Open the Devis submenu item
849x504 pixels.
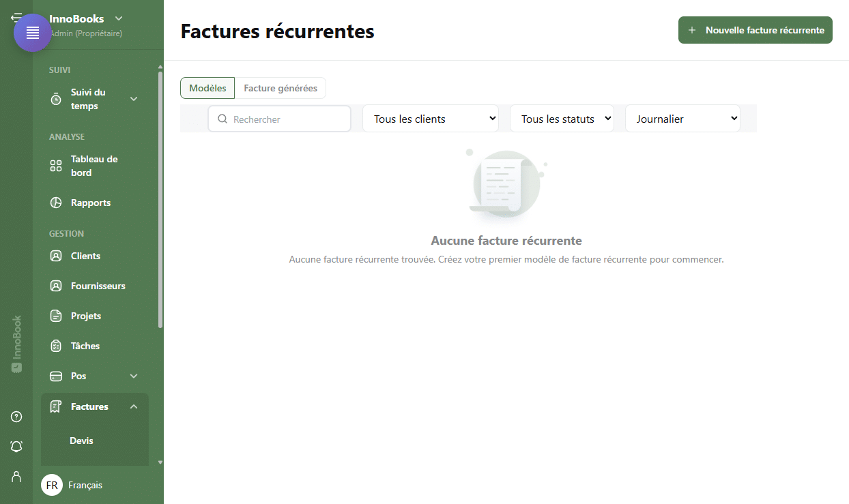click(81, 441)
